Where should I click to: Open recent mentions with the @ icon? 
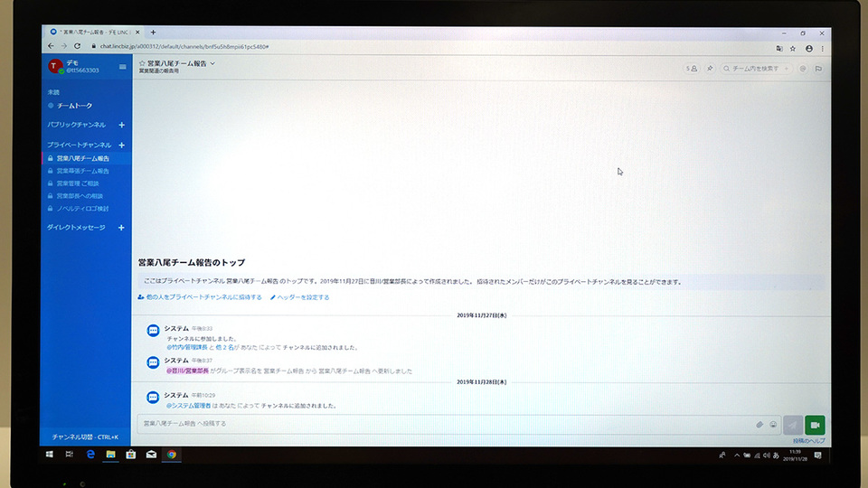pyautogui.click(x=803, y=69)
